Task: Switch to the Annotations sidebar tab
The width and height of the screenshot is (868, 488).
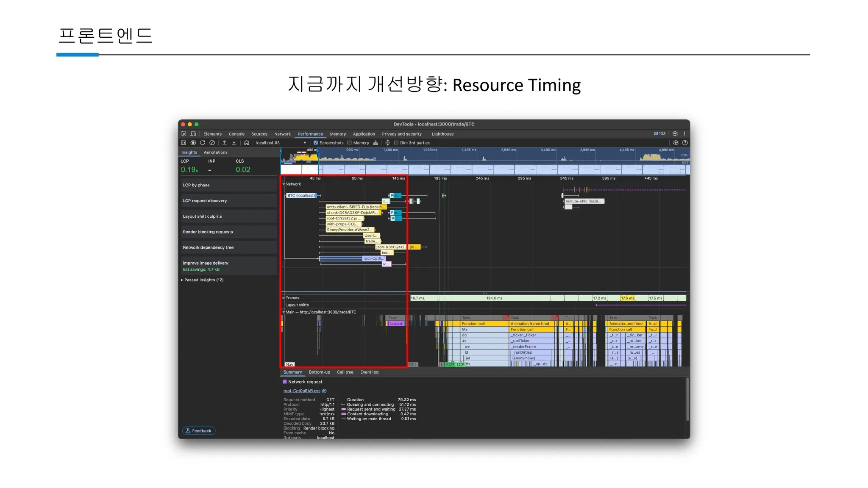Action: [215, 152]
